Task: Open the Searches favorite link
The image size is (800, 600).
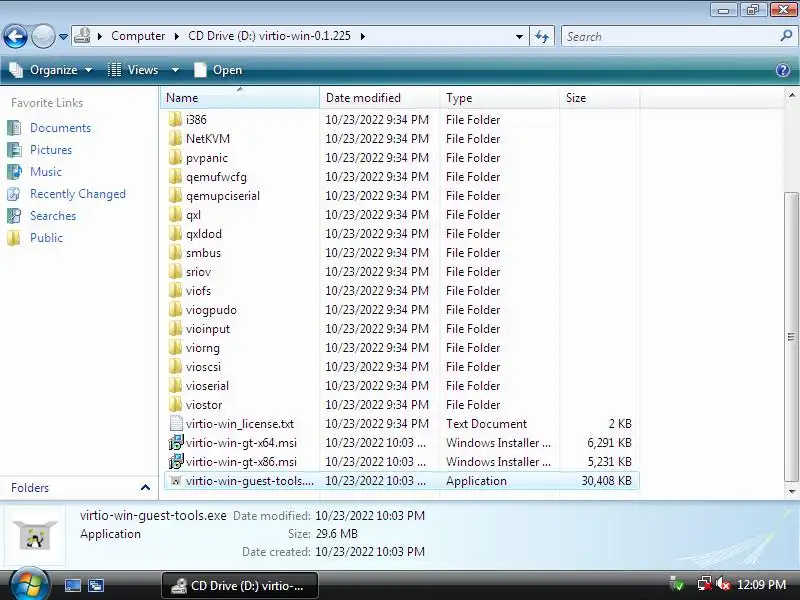Action: [x=53, y=216]
